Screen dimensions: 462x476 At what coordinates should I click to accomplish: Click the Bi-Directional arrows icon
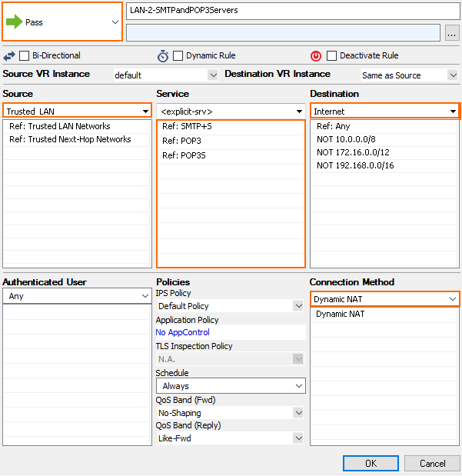coord(9,56)
